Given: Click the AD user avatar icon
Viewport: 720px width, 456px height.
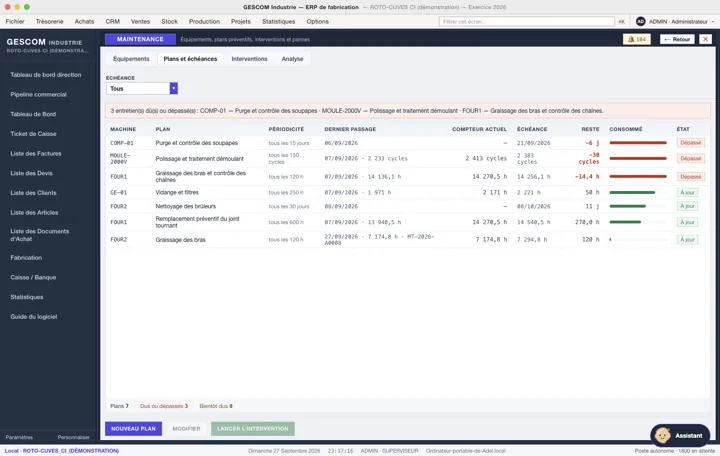Looking at the screenshot, I should pyautogui.click(x=641, y=22).
